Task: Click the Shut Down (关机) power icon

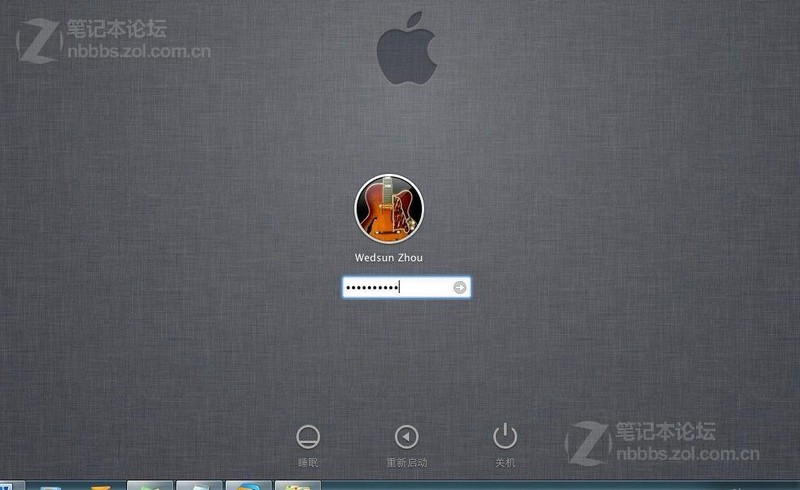Action: click(x=505, y=436)
